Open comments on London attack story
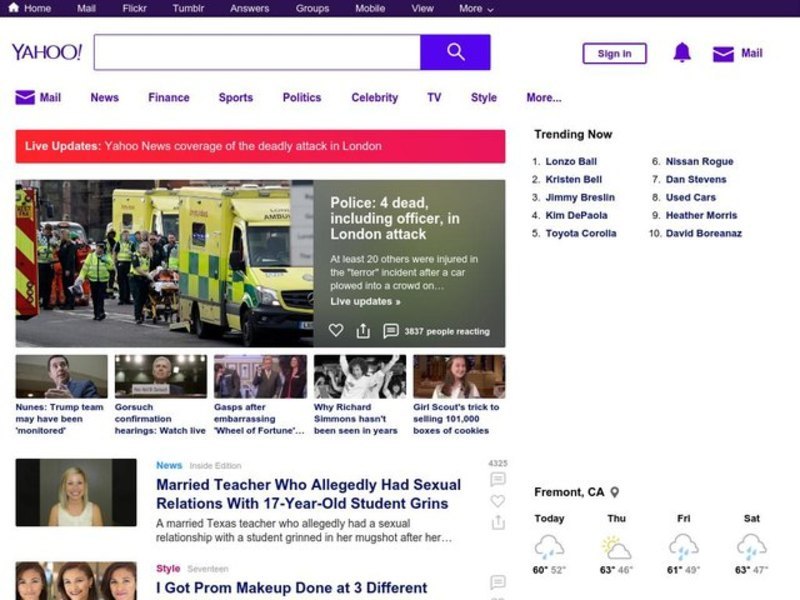Screen dimensions: 800x600 coord(391,331)
